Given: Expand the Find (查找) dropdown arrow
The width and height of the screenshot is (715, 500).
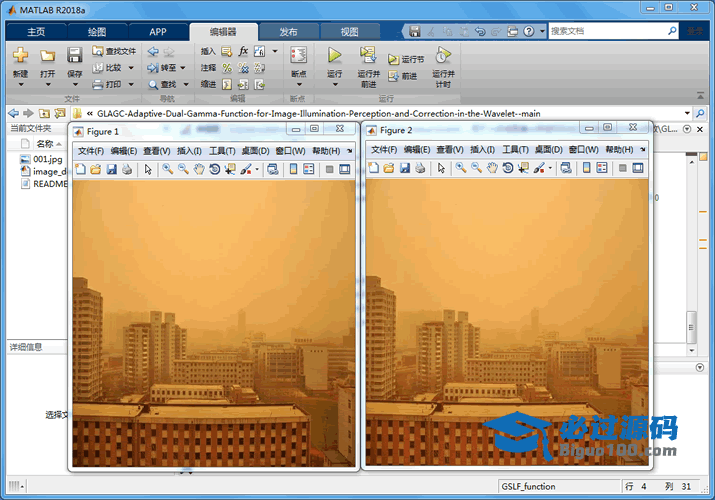Looking at the screenshot, I should click(x=186, y=84).
